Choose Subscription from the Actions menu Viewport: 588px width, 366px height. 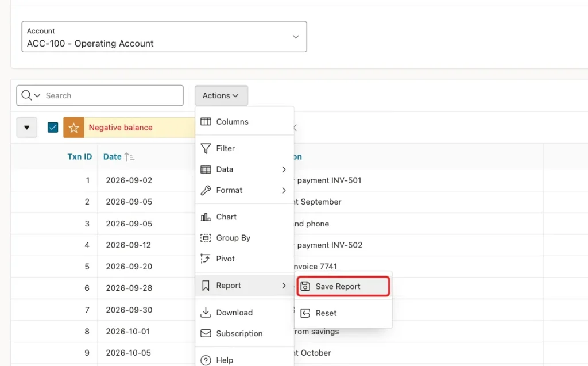[x=245, y=333]
